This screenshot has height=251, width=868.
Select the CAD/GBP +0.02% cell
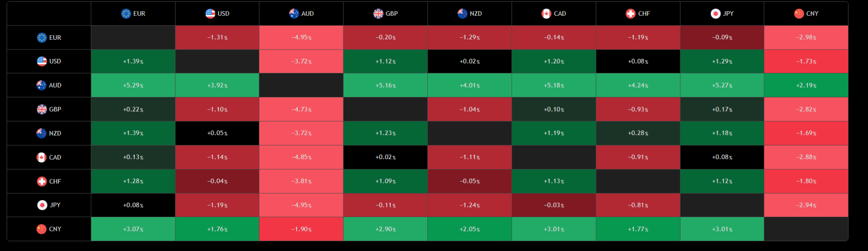[x=386, y=157]
